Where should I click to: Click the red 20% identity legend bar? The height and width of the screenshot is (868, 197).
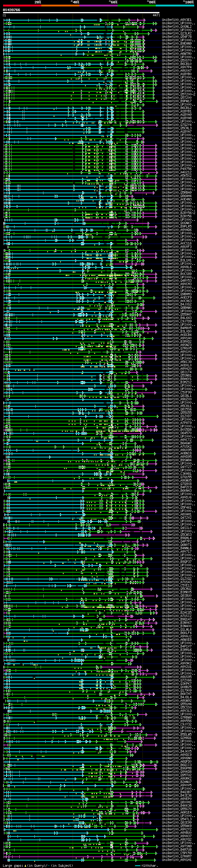[x=22, y=6]
